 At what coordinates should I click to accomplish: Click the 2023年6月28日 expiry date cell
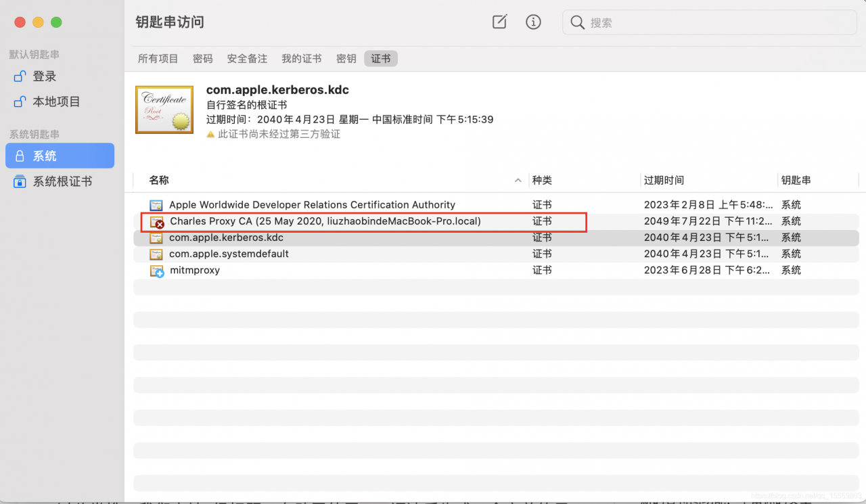(706, 270)
